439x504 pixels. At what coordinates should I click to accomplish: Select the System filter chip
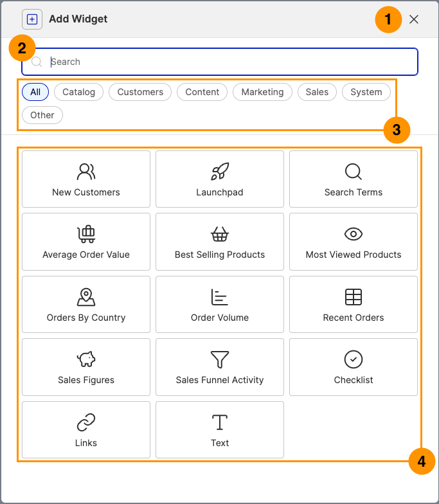click(366, 92)
